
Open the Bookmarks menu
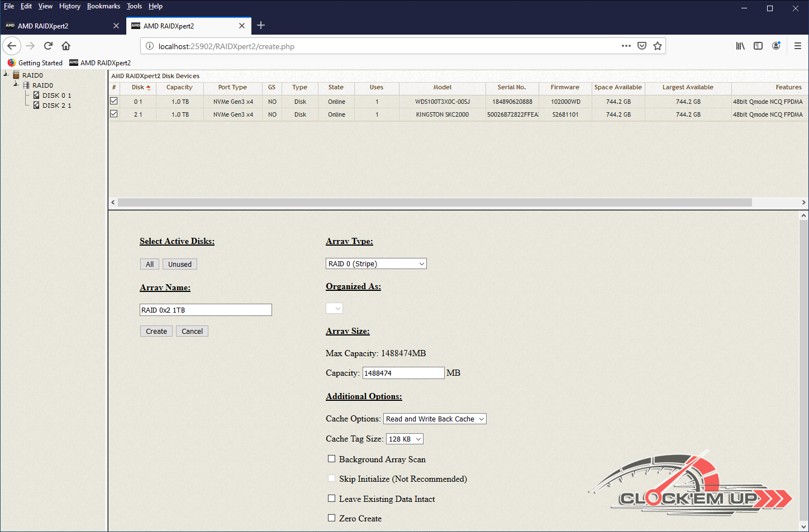click(103, 6)
